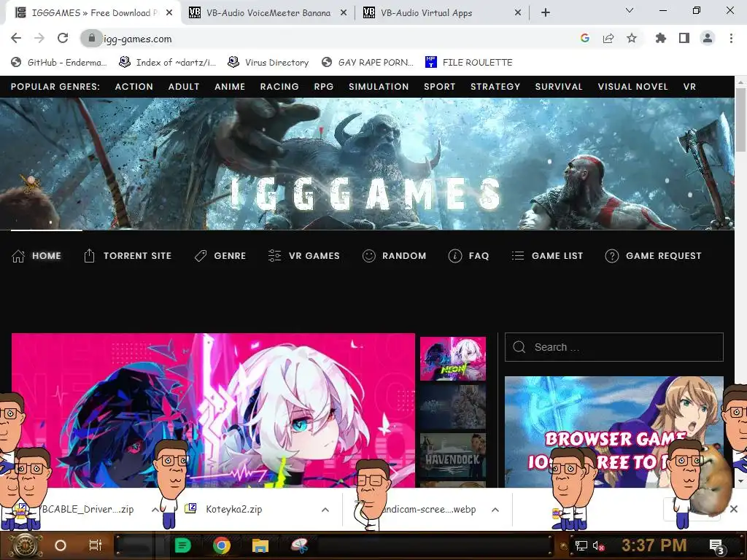Bookmark this page with the star icon

tap(632, 38)
